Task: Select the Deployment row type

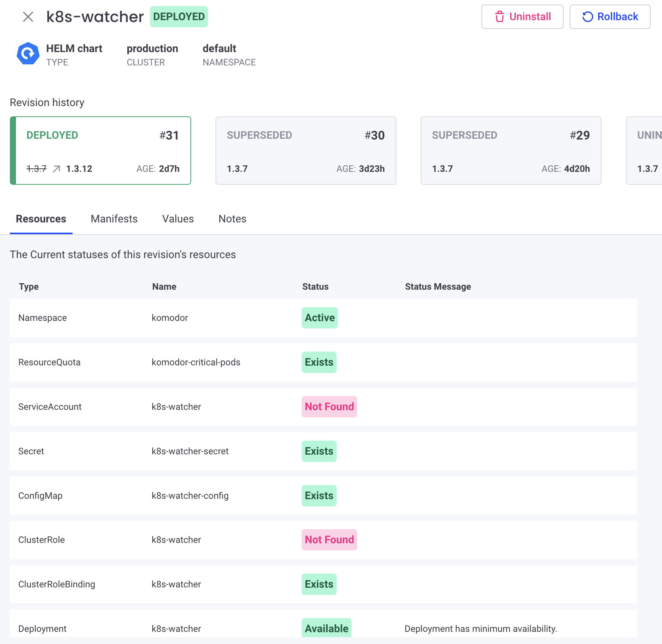Action: pyautogui.click(x=42, y=629)
